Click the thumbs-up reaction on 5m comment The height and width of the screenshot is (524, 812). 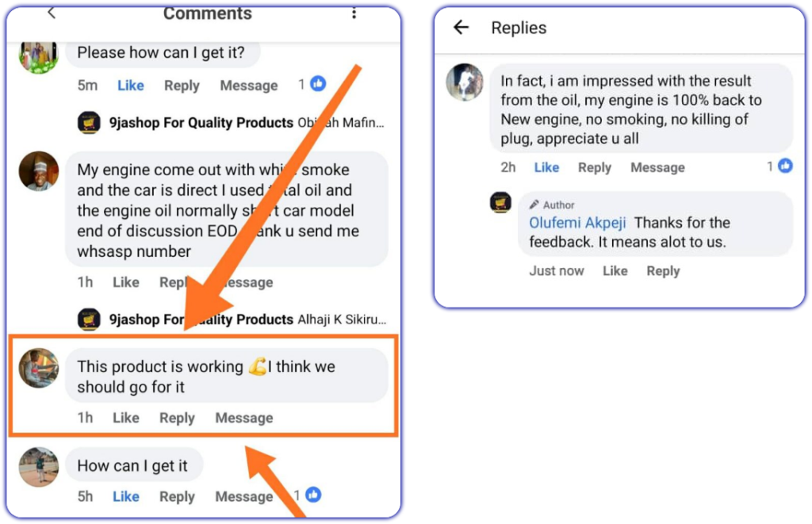point(318,83)
